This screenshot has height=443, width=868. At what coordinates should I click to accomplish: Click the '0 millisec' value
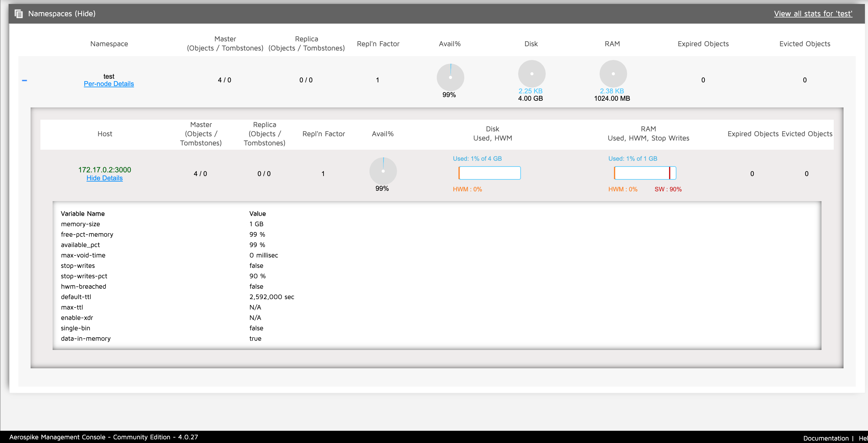(x=264, y=255)
